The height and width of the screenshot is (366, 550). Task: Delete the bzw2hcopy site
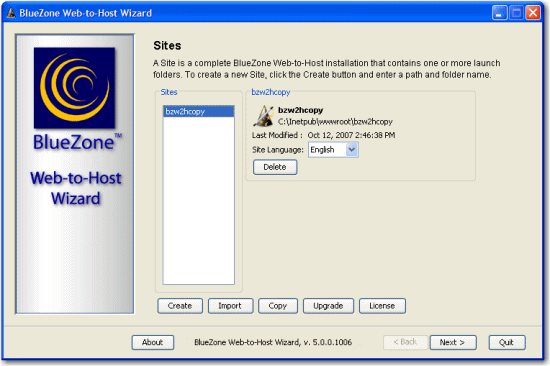tap(275, 167)
